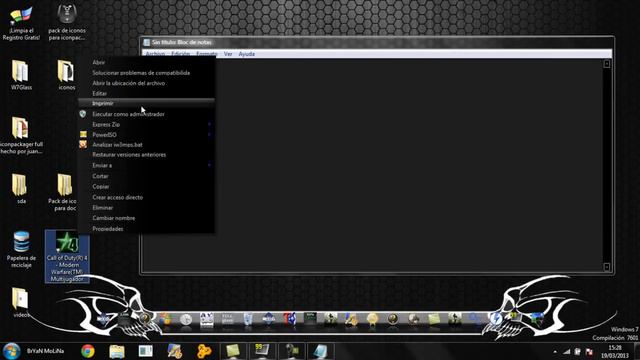Open Notepad's Archivo menu
This screenshot has height=360, width=640.
tap(156, 54)
